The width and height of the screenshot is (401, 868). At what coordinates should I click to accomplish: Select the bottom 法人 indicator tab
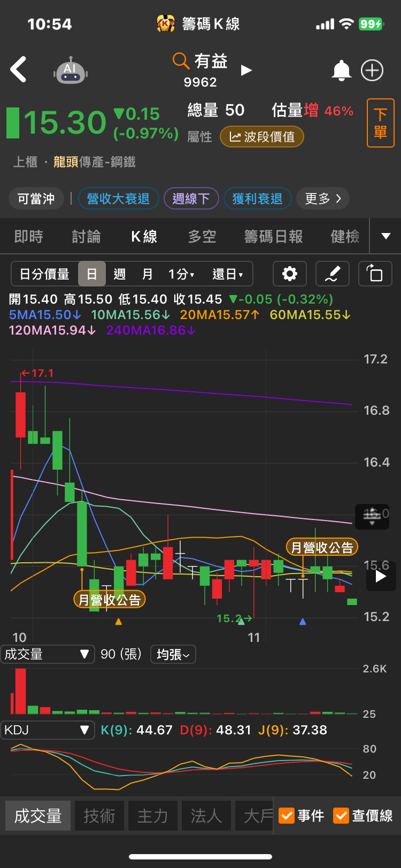pos(206,816)
